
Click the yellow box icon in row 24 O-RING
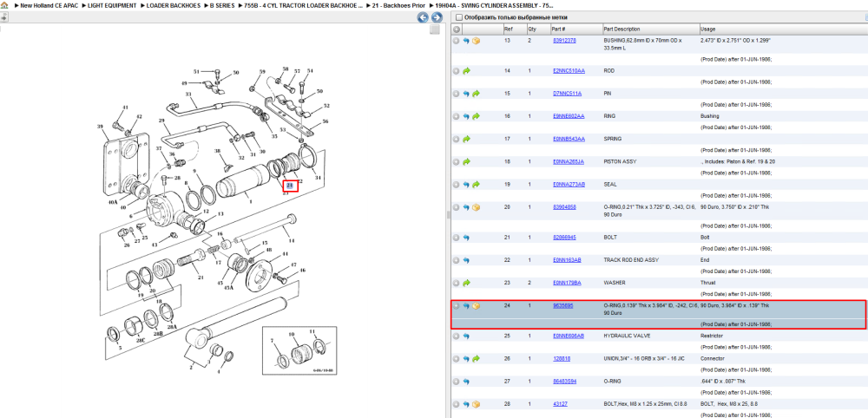click(476, 306)
